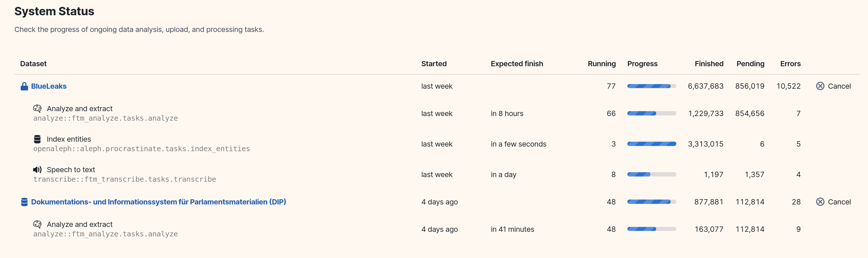Click the cancel X icon for BlueLeaks

pos(820,86)
